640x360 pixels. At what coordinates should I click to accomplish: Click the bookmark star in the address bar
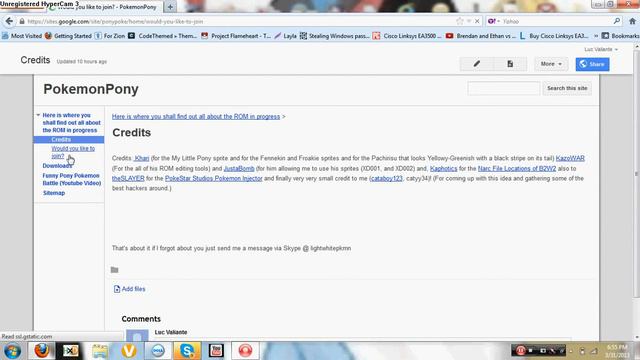pos(460,21)
